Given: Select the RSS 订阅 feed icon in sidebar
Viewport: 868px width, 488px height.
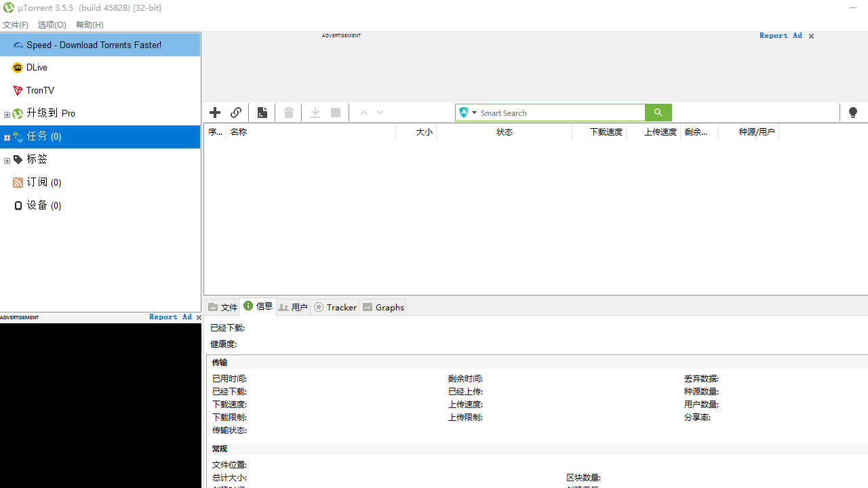Looking at the screenshot, I should (x=18, y=182).
